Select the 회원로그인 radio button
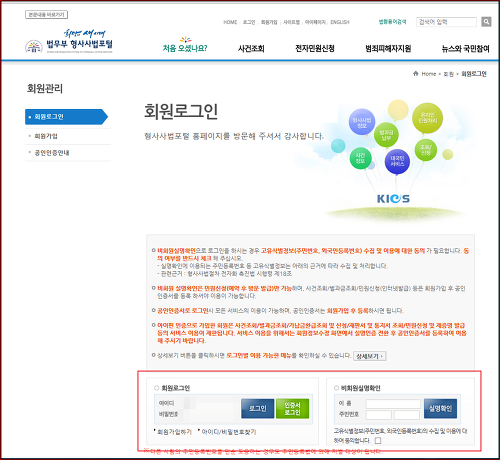The width and height of the screenshot is (500, 460). [156, 388]
